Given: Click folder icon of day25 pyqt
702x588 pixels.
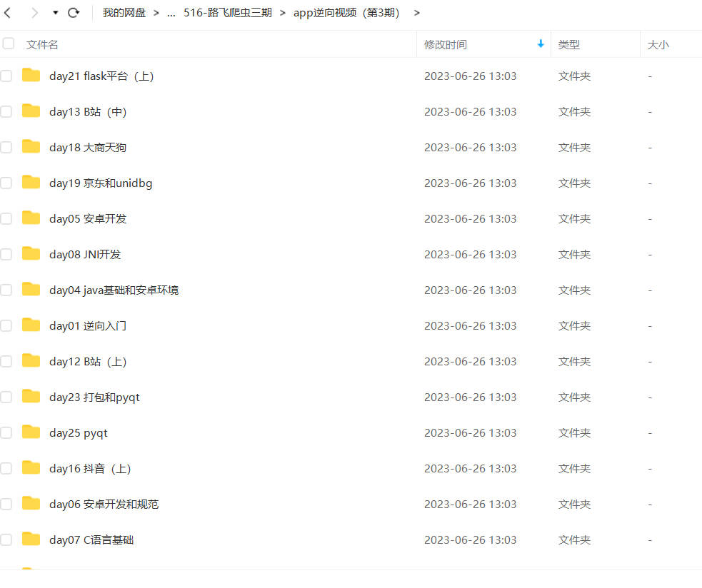Looking at the screenshot, I should click(x=31, y=432).
